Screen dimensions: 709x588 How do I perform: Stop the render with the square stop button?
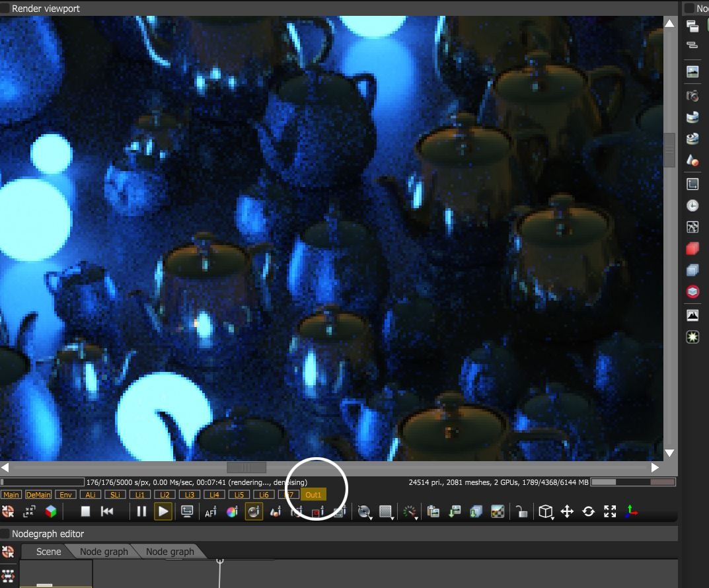[x=85, y=511]
